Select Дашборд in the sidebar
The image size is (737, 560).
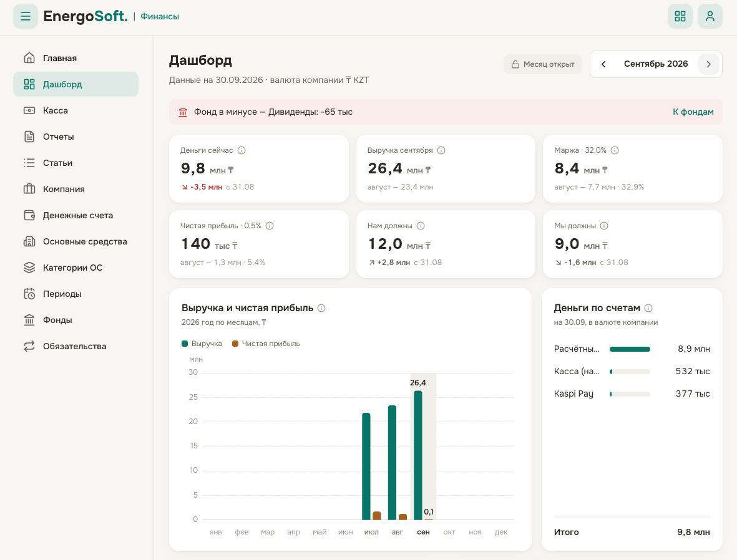tap(76, 84)
